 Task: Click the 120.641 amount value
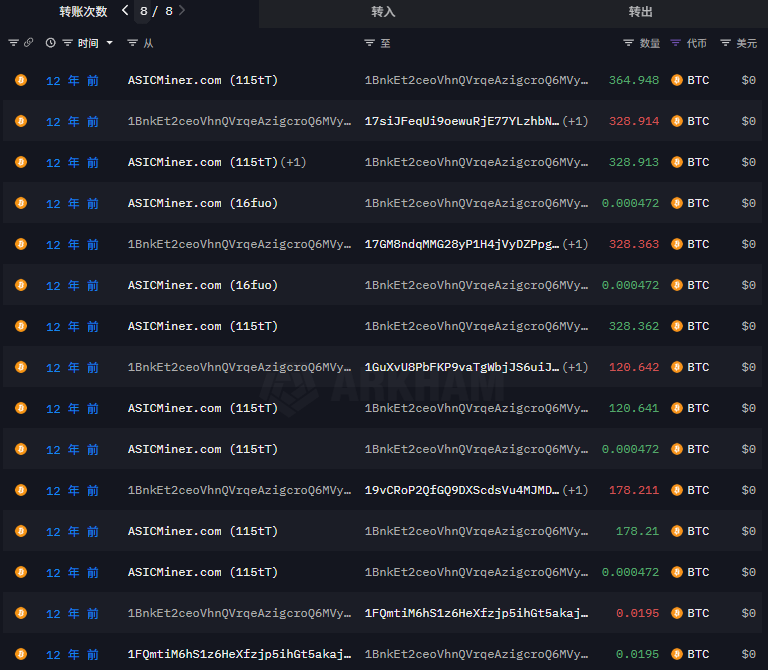point(634,408)
